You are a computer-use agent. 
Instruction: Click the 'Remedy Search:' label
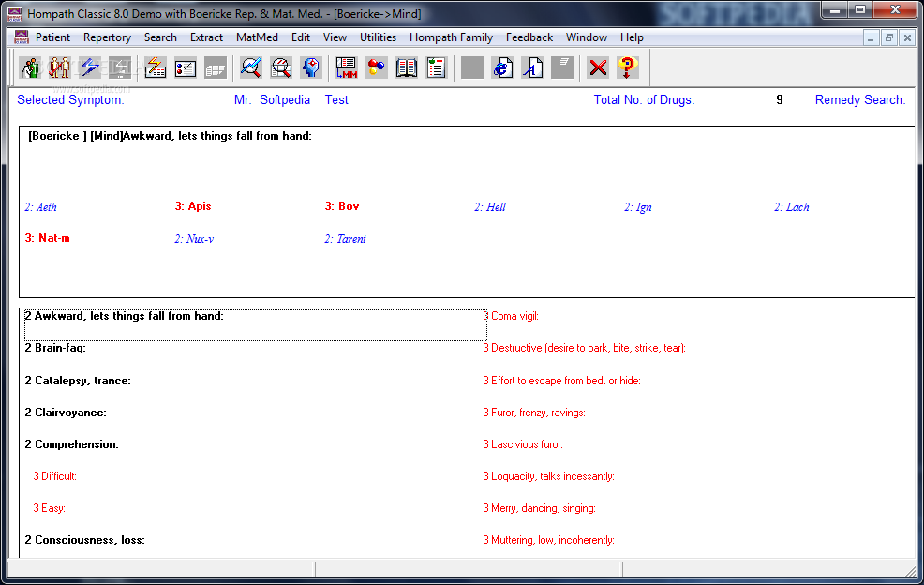coord(860,99)
